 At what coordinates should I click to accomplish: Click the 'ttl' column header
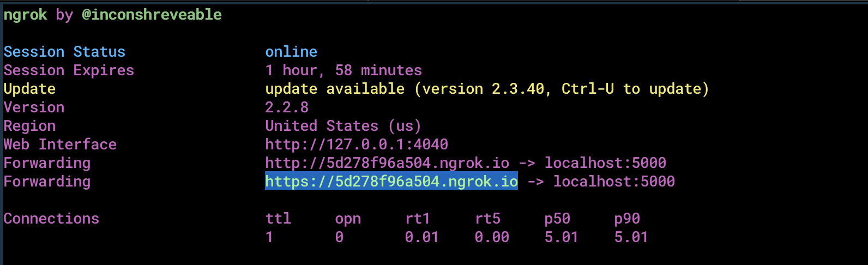point(278,219)
